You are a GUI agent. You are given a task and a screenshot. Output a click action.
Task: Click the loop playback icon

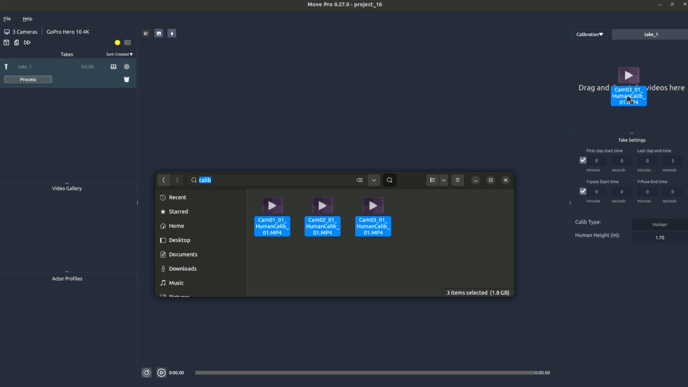point(147,373)
